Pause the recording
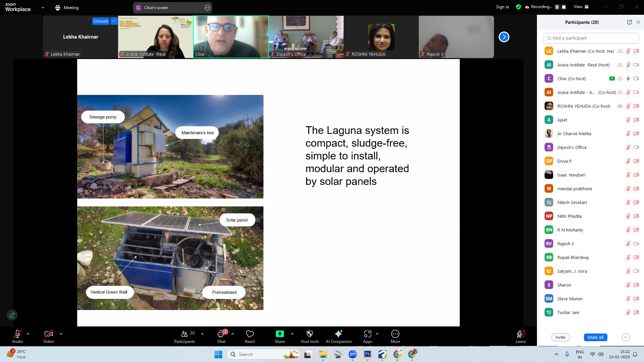The height and width of the screenshot is (362, 644). [x=557, y=7]
